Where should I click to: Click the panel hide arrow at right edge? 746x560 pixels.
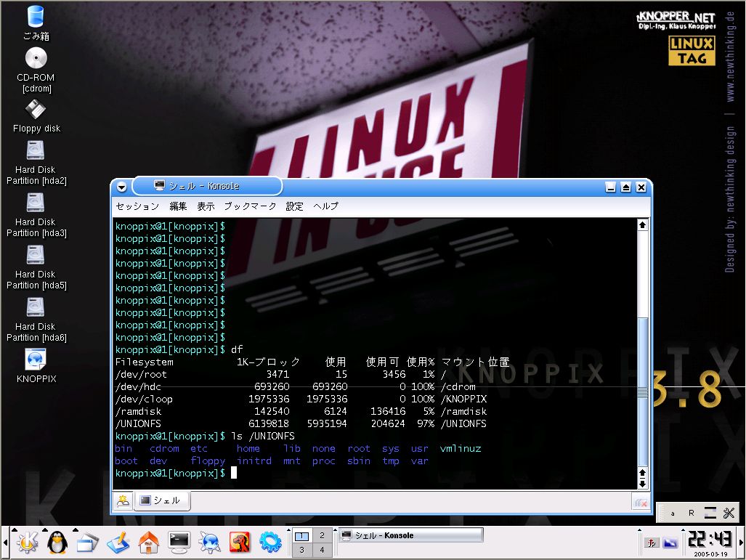741,543
